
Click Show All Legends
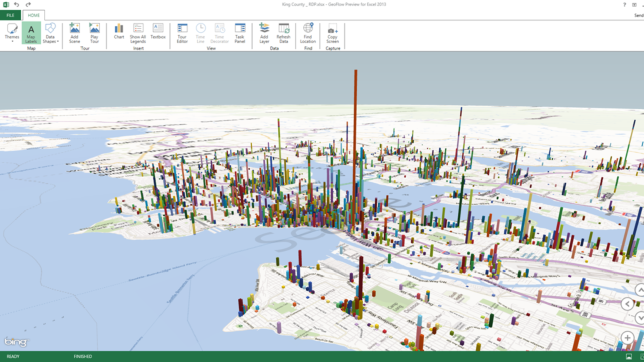[138, 33]
